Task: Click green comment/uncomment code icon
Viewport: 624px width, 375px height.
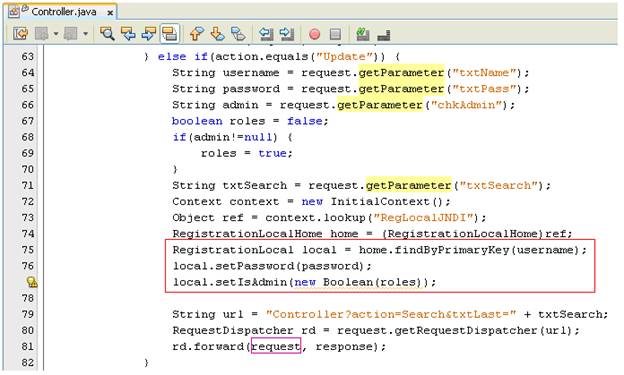Action: coord(363,34)
